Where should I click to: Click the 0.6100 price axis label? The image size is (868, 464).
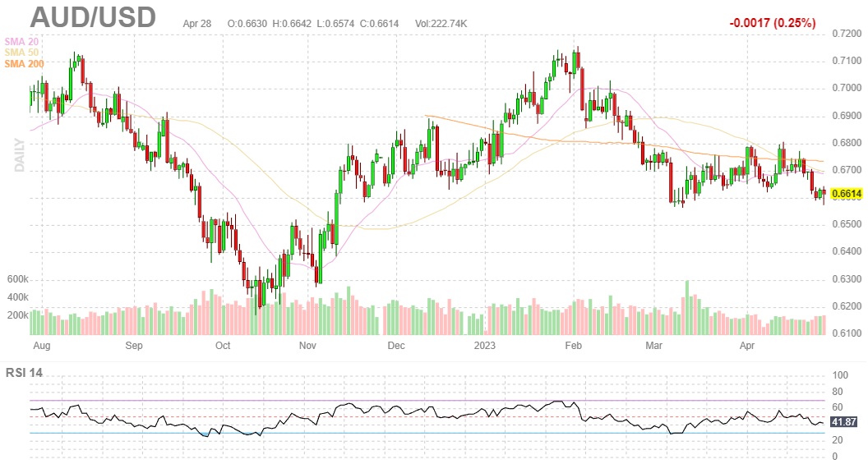pyautogui.click(x=847, y=333)
